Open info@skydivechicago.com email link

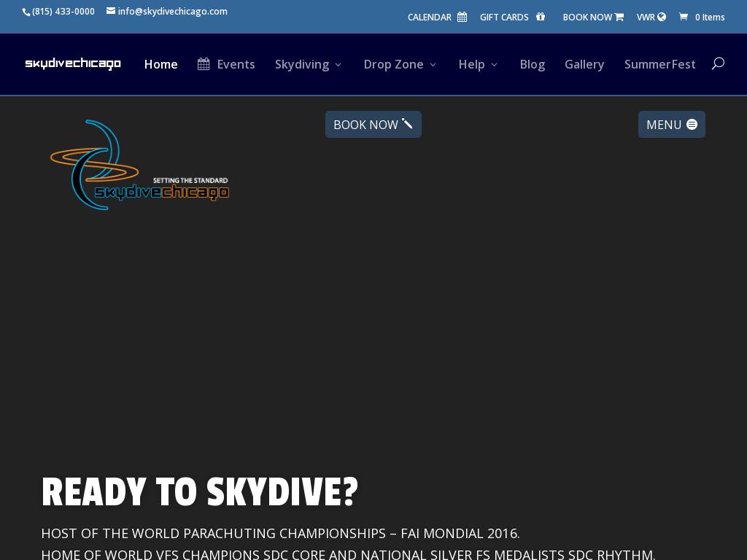(167, 11)
